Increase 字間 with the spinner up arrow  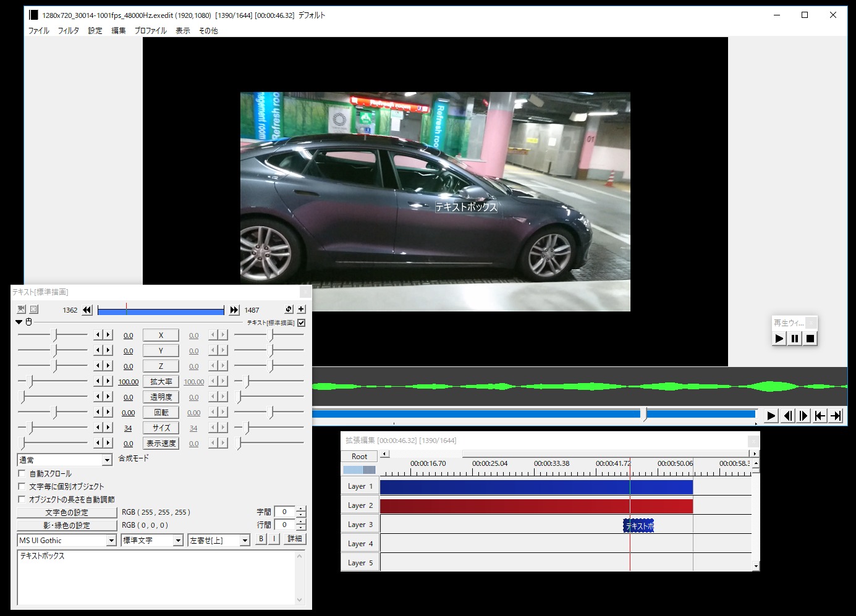tap(301, 509)
